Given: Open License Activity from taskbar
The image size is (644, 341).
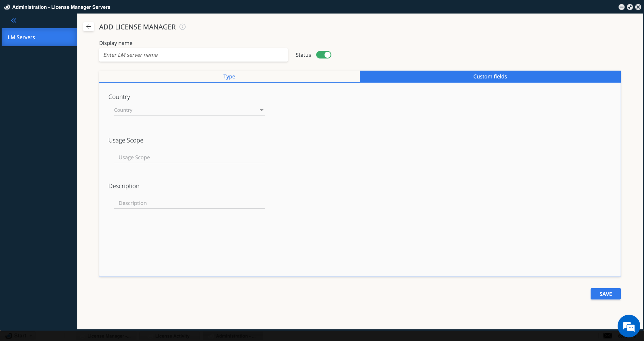Looking at the screenshot, I should click(172, 336).
